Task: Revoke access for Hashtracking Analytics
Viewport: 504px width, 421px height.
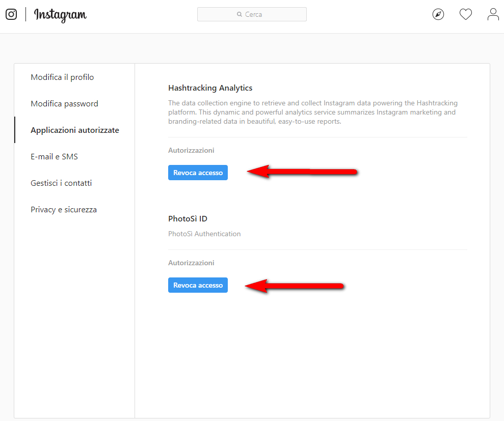Action: click(198, 173)
